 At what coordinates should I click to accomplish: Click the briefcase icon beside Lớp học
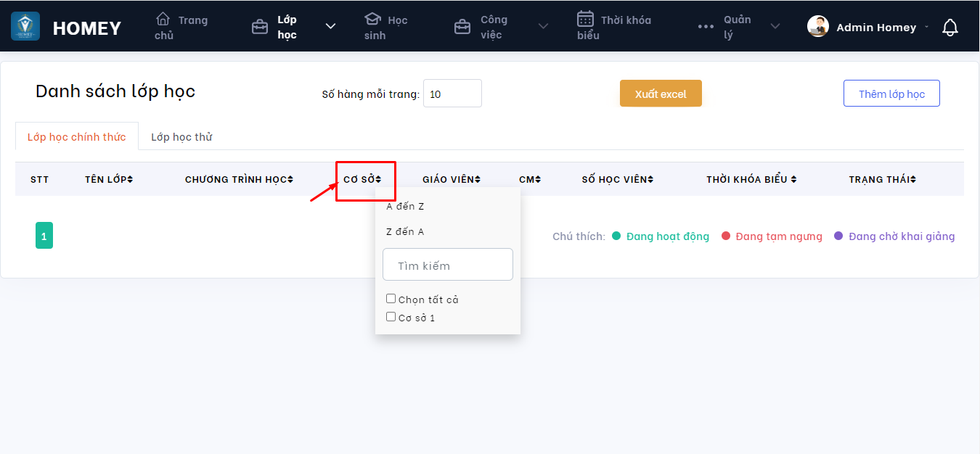tap(259, 28)
